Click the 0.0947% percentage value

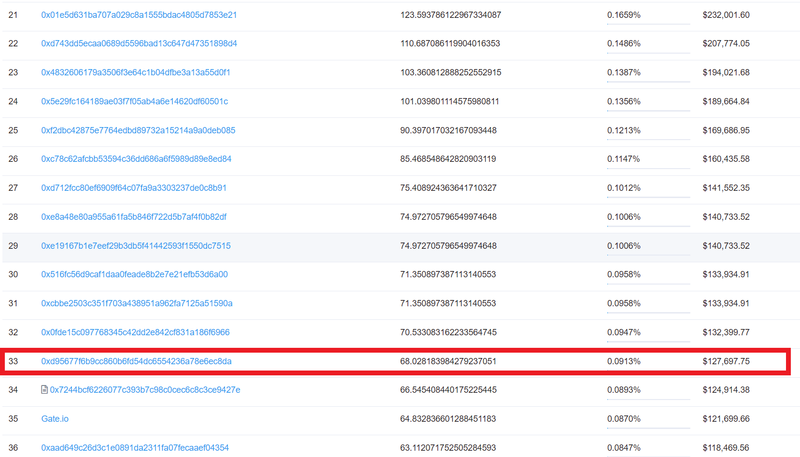point(623,332)
